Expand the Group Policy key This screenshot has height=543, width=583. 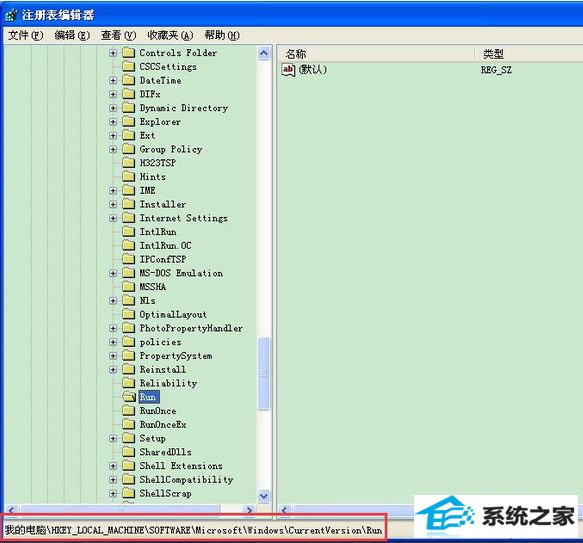[x=113, y=149]
